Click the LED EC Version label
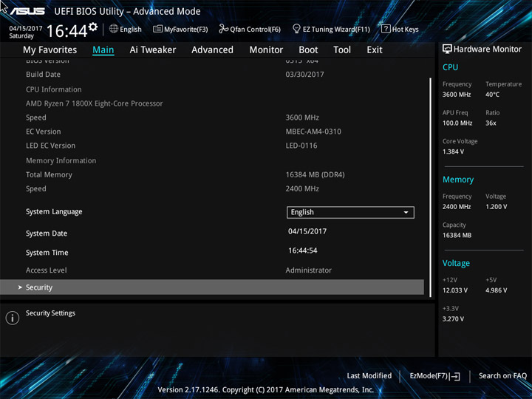 [50, 146]
